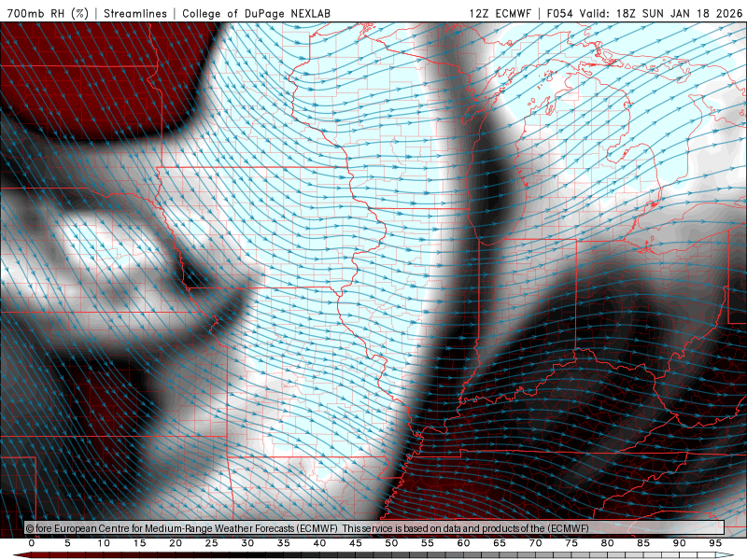This screenshot has width=747, height=560.
Task: Click the '90' colorbar scale label
Action: [x=680, y=543]
